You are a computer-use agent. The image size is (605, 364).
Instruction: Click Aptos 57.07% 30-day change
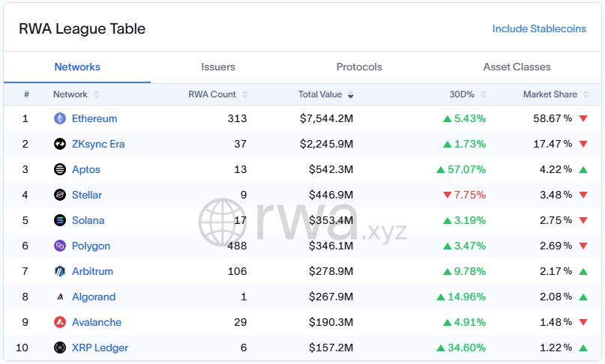pyautogui.click(x=461, y=169)
